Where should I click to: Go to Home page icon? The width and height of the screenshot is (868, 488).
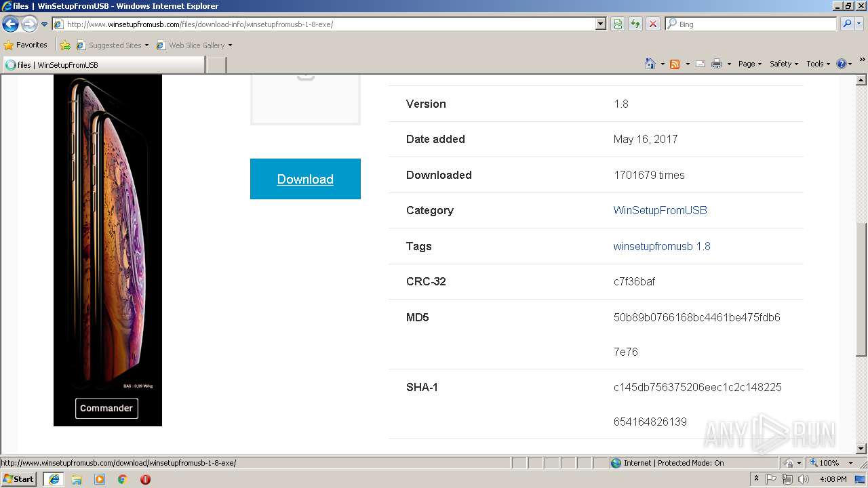pyautogui.click(x=650, y=64)
